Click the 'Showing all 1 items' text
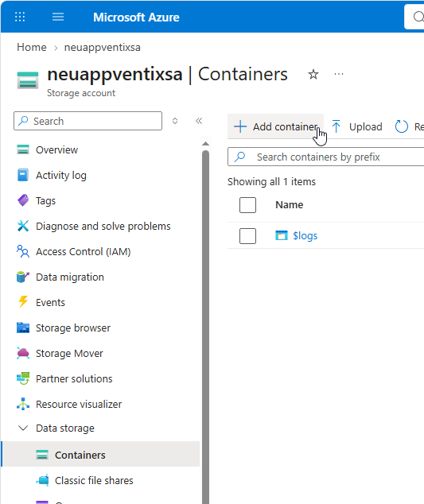This screenshot has width=424, height=504. (x=271, y=181)
